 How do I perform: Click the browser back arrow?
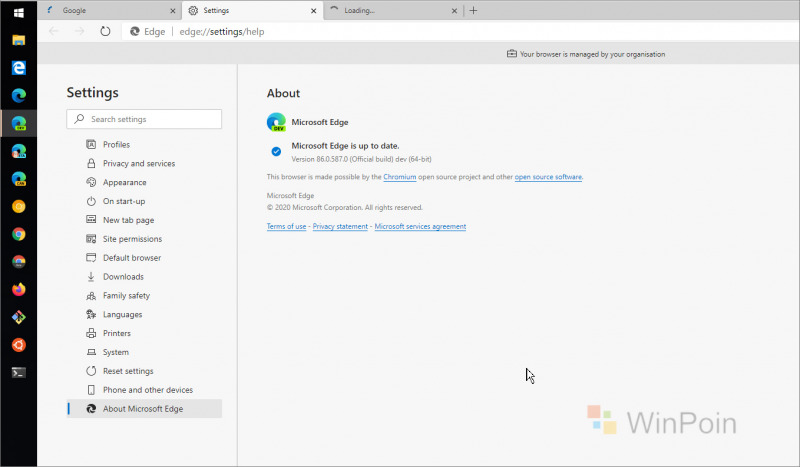click(x=54, y=32)
